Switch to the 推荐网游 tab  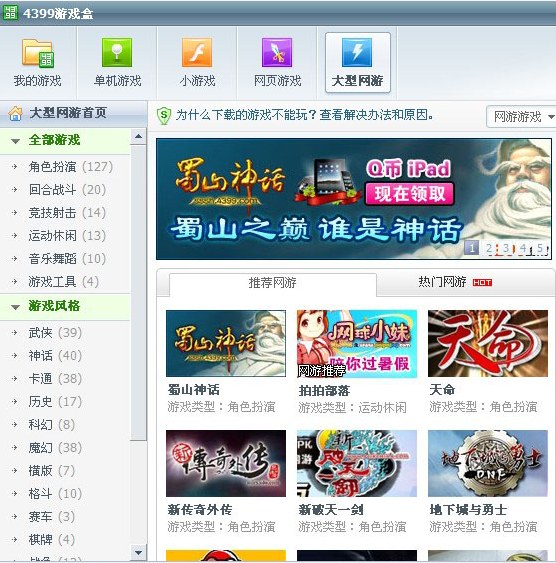click(x=273, y=283)
